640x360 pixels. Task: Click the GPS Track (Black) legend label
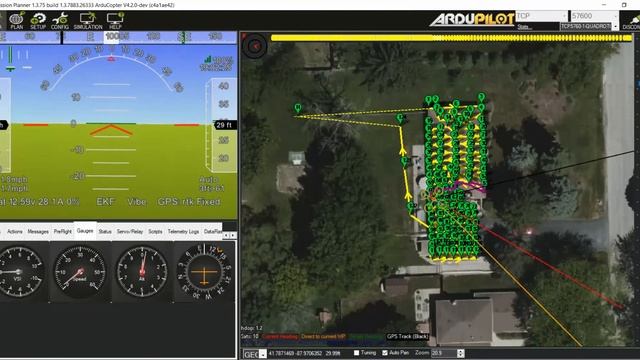408,337
